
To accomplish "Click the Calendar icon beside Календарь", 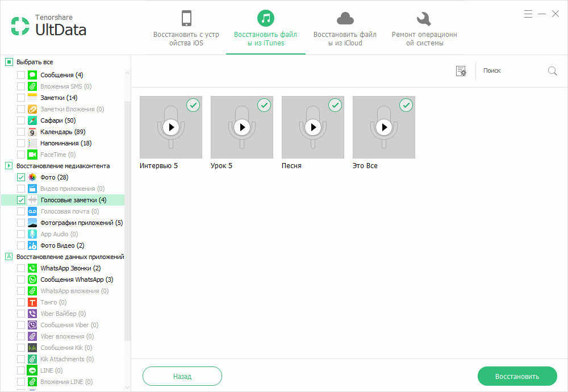I will tap(32, 131).
